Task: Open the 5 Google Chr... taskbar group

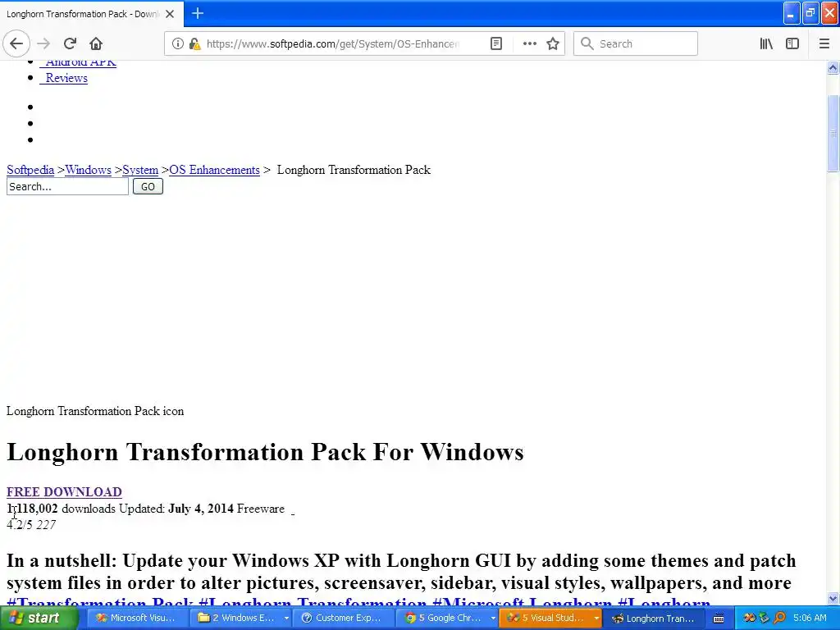Action: [x=445, y=618]
